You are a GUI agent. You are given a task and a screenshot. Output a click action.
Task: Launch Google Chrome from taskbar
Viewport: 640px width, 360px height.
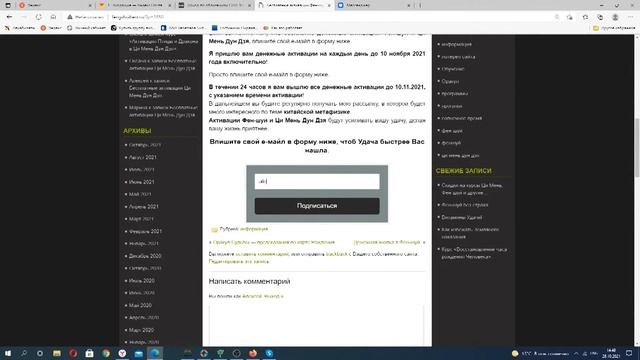pos(106,353)
